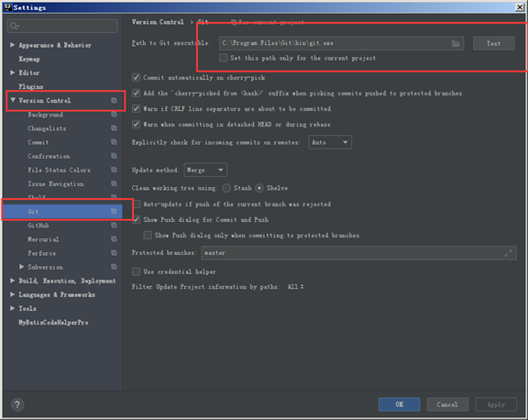Open Mercurial settings page

click(43, 239)
